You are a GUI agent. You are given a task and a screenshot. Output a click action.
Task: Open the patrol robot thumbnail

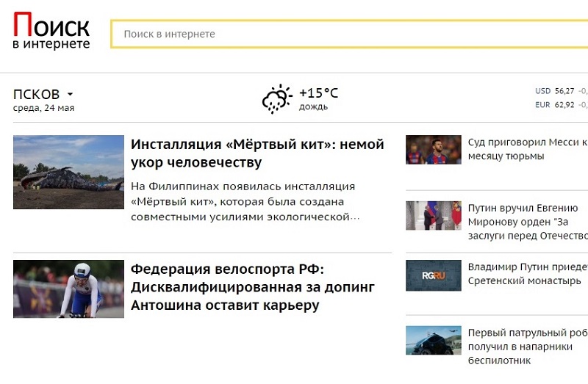[x=434, y=340]
